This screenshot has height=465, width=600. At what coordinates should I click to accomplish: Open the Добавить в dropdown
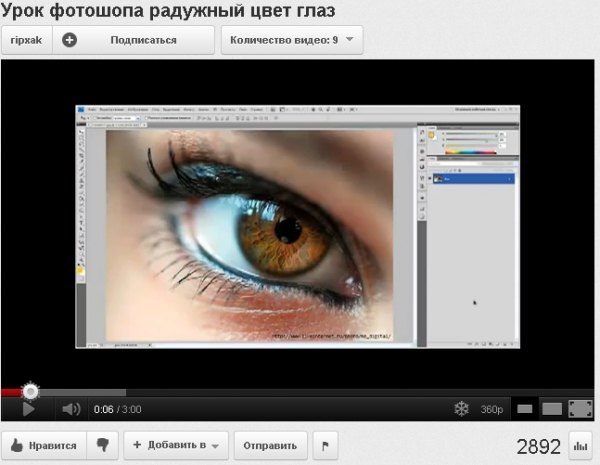point(176,445)
